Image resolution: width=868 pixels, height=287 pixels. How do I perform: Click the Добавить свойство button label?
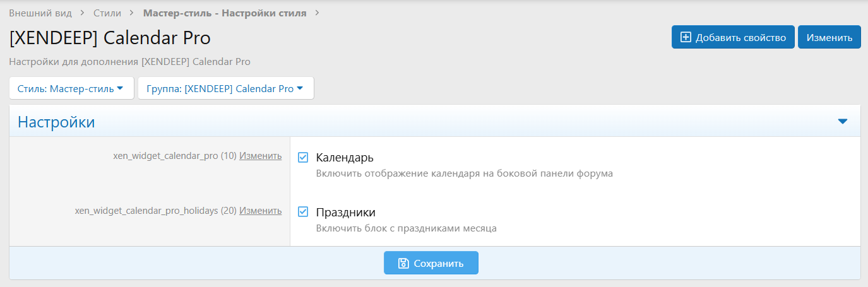tap(740, 37)
